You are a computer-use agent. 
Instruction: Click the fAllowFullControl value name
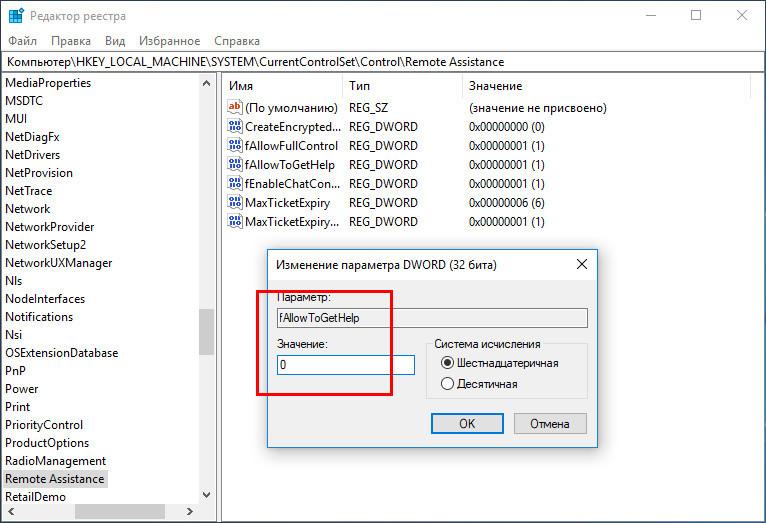pos(291,146)
